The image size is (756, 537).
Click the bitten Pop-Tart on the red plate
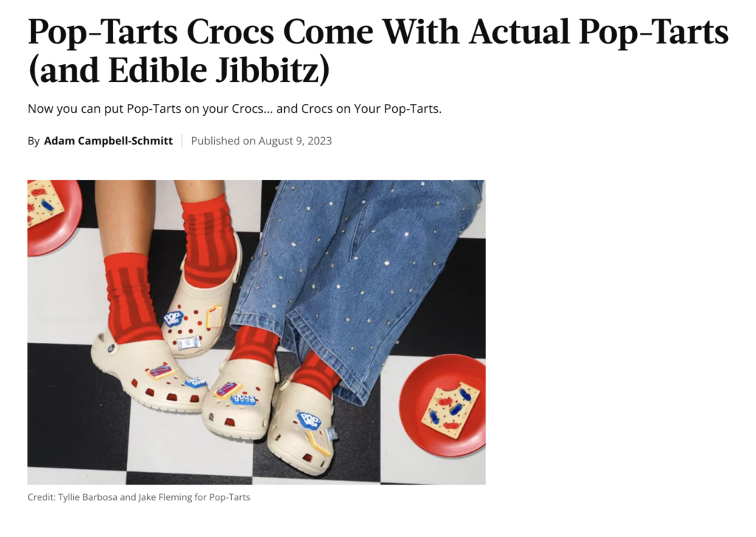pos(450,409)
